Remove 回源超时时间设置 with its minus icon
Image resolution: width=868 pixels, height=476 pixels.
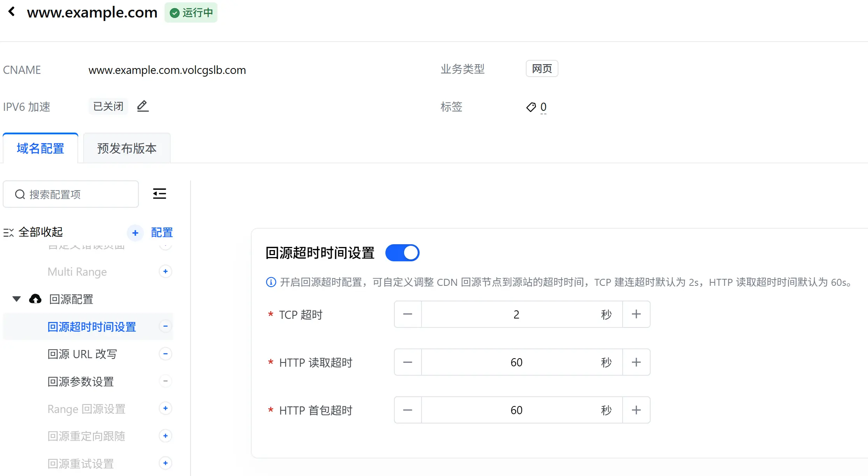click(166, 326)
